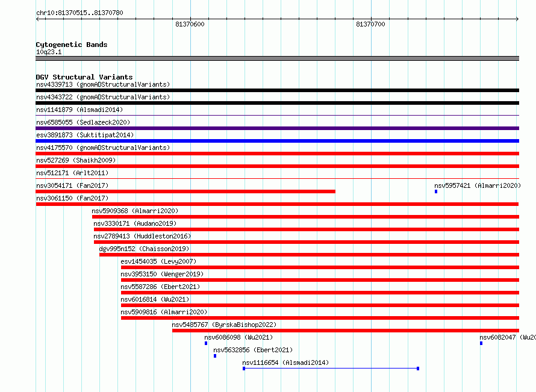
Task: Click the short red nsv3054171 bar
Action: click(x=185, y=191)
